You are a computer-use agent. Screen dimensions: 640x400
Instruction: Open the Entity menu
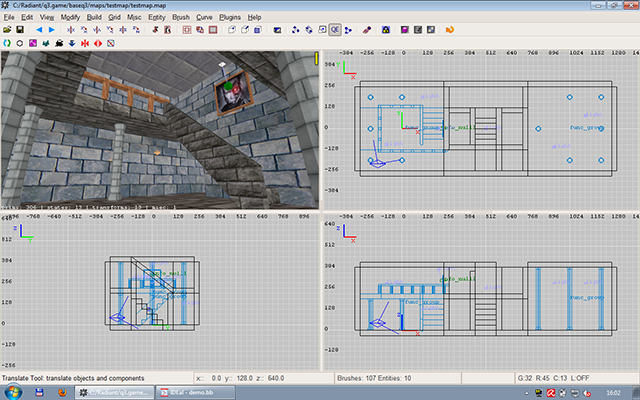tap(158, 17)
